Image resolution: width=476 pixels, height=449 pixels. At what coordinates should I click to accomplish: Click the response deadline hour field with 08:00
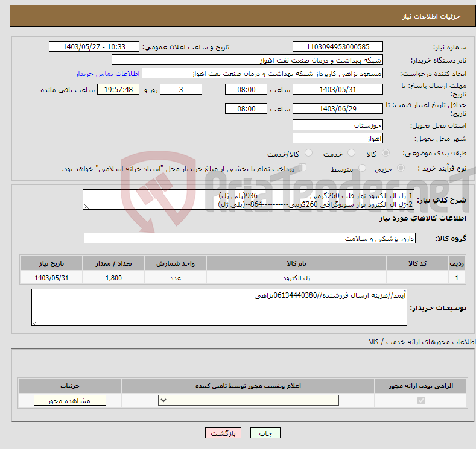(x=246, y=89)
